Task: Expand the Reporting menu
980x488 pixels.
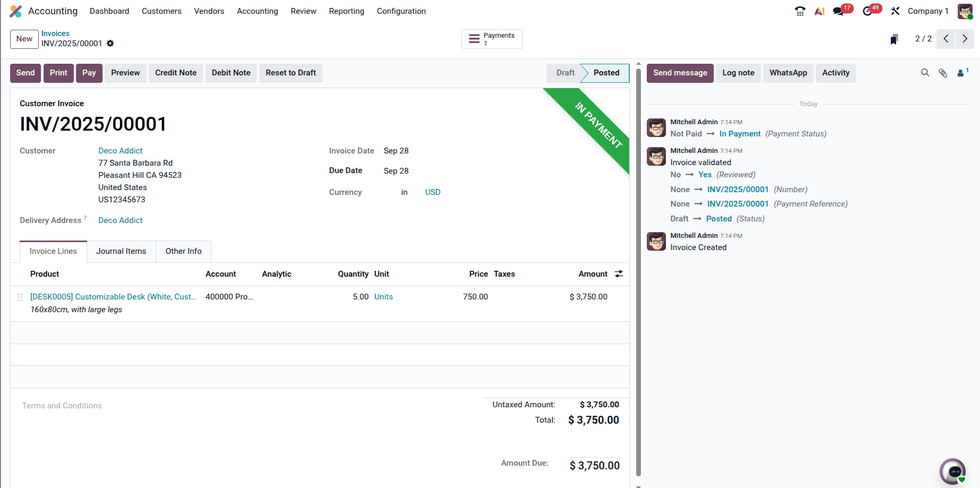Action: (347, 11)
